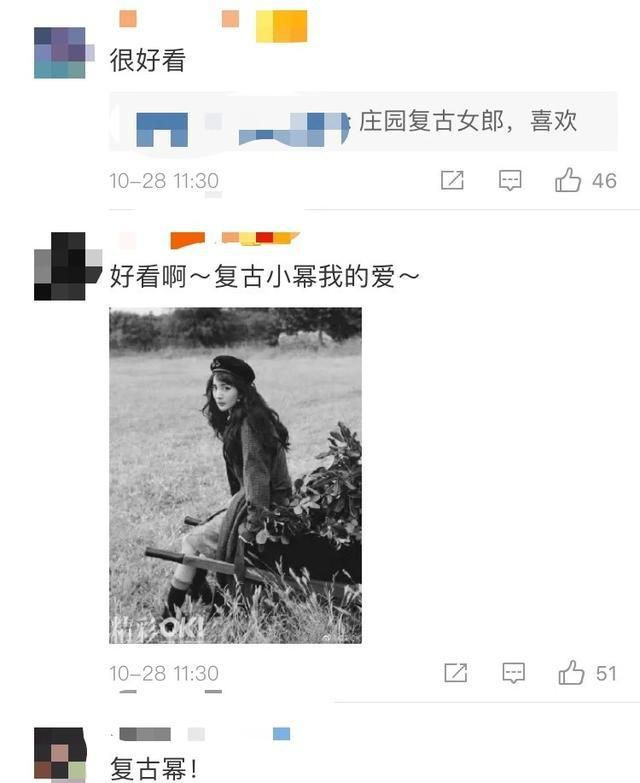Click the comment text 复古幂!
Viewport: 640px width, 783px height.
point(154,769)
